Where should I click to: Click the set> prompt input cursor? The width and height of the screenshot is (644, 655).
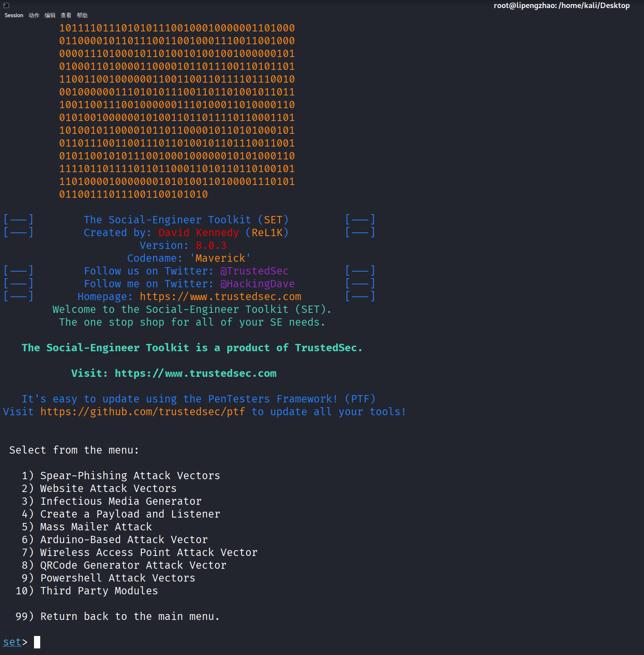coord(37,642)
